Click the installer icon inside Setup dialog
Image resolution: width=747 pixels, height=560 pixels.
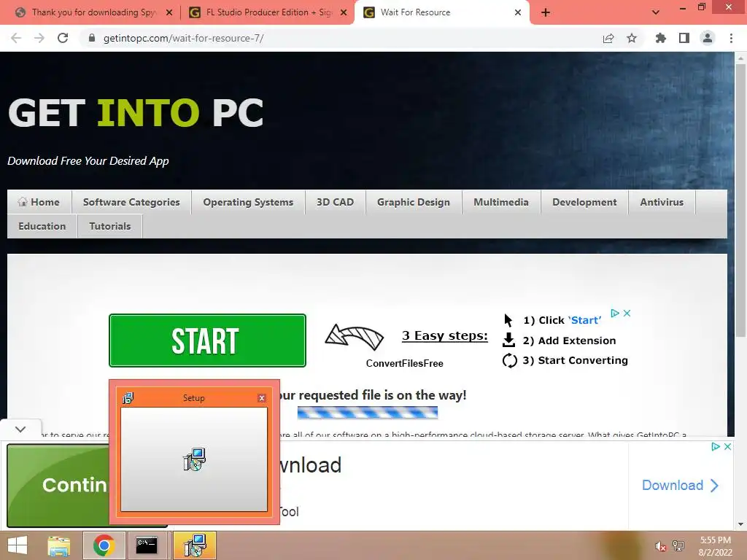pos(194,459)
